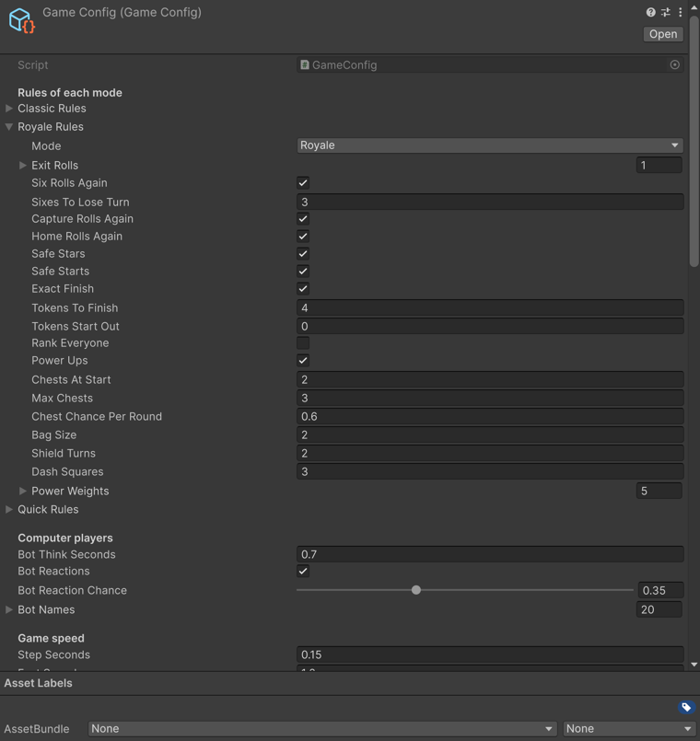Click the GameConfig script file icon

pyautogui.click(x=305, y=64)
